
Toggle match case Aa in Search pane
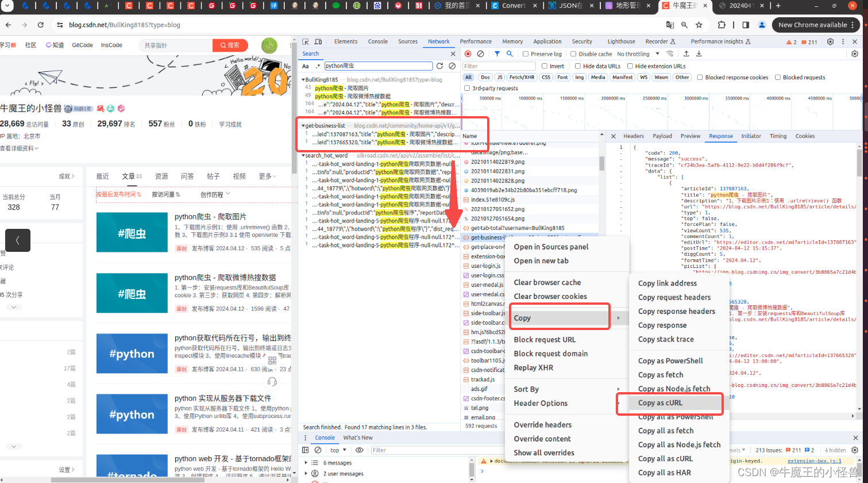[x=306, y=66]
